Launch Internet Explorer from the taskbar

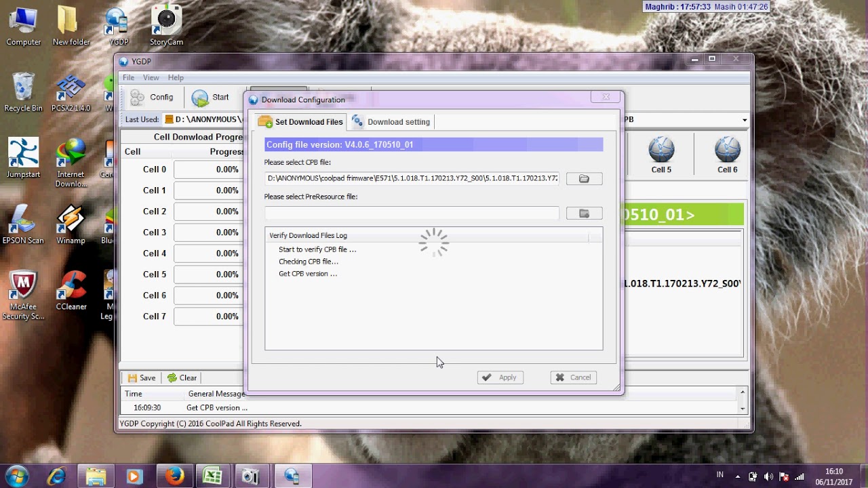58,476
